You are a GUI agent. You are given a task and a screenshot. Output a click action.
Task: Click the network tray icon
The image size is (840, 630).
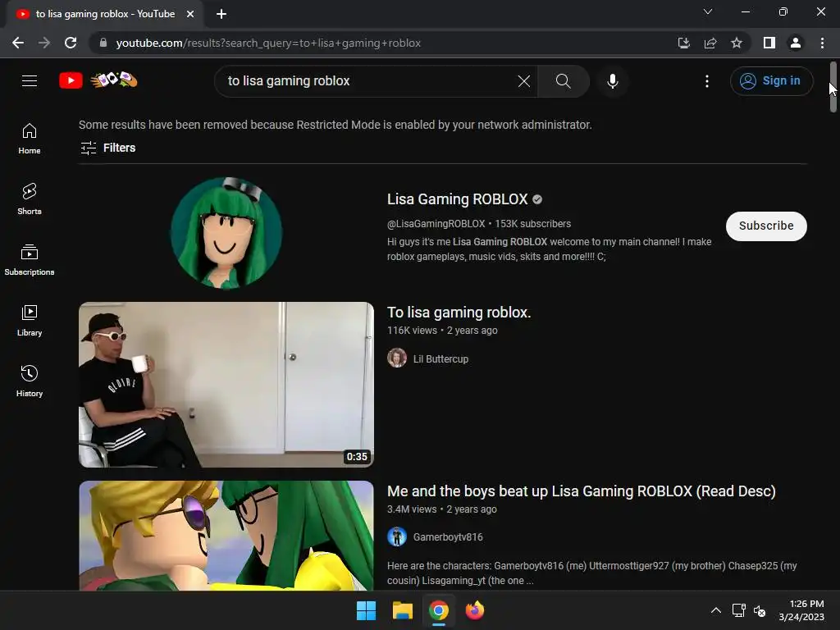(x=739, y=610)
